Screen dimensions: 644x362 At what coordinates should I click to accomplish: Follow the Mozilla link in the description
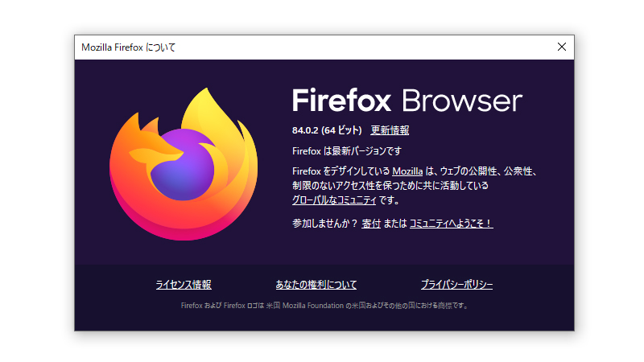pos(407,171)
